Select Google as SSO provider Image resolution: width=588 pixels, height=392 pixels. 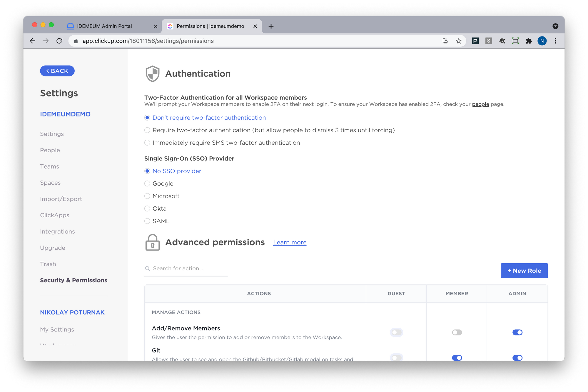[147, 184]
